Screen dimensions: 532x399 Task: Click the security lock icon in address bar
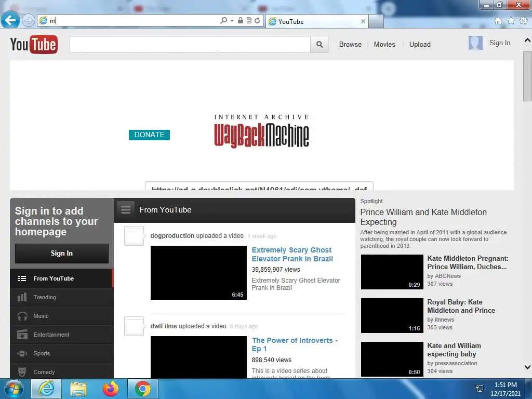(x=240, y=21)
